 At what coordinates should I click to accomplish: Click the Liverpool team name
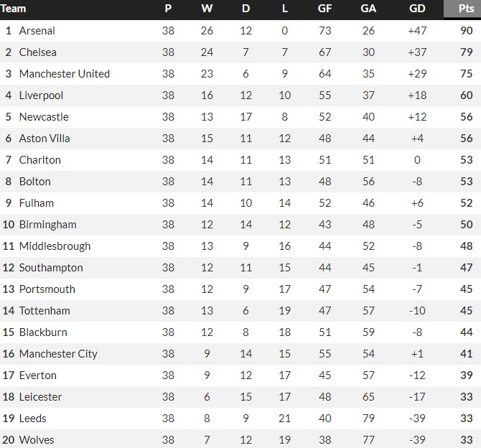tap(41, 95)
